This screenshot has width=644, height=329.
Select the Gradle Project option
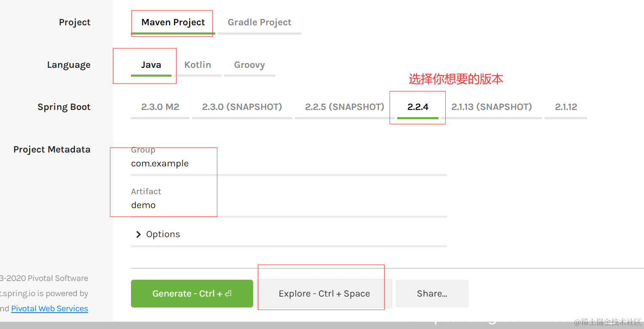(x=259, y=22)
